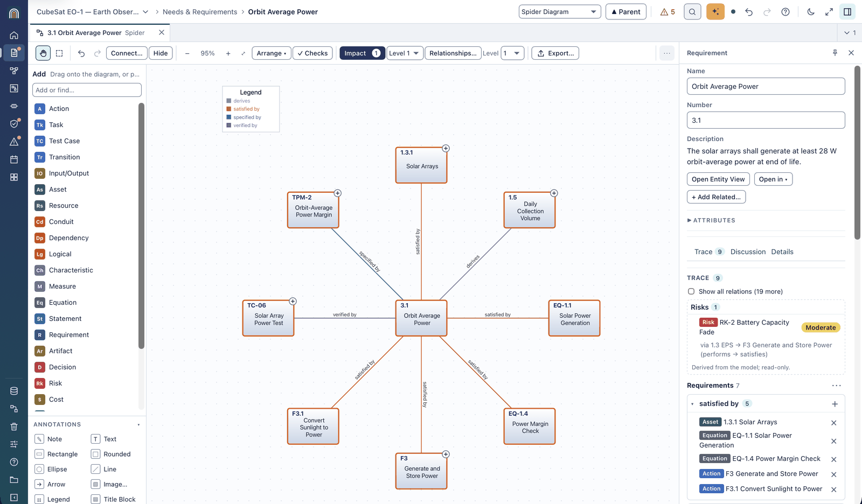This screenshot has width=862, height=504.
Task: Remove 1.3.1 Solar Arrays relation
Action: pyautogui.click(x=833, y=423)
